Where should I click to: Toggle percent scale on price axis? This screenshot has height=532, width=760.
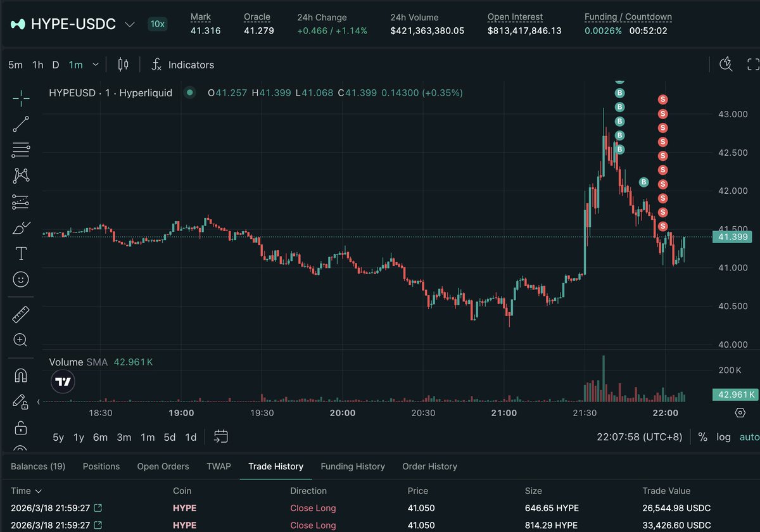(x=702, y=437)
